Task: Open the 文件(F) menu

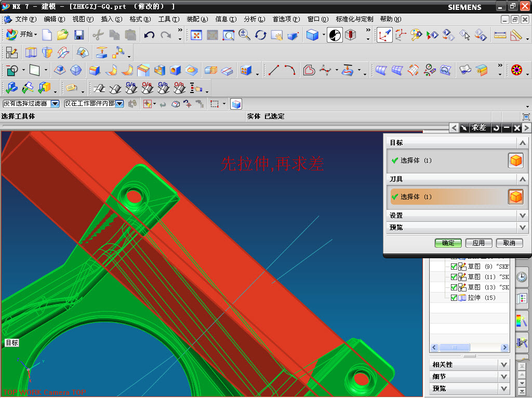Action: coord(25,19)
